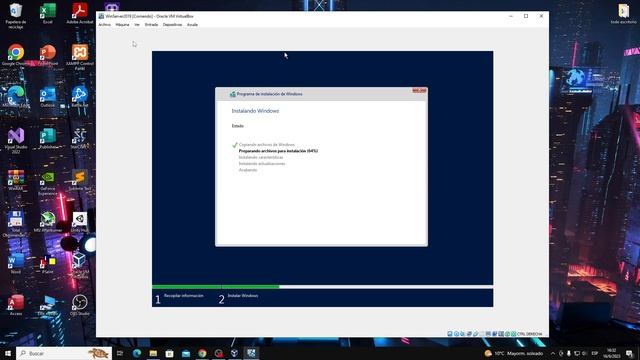Click the Buscar taskbar search box
Screen dimensions: 640x360
pos(64,353)
